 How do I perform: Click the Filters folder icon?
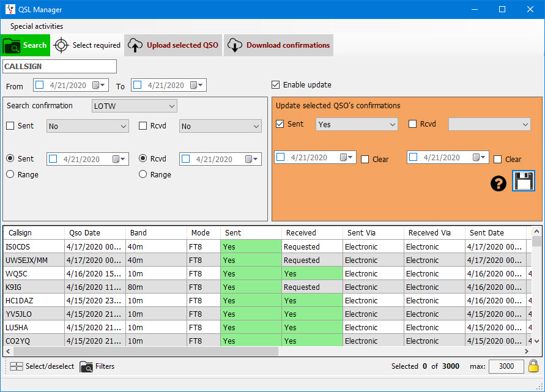pos(86,366)
